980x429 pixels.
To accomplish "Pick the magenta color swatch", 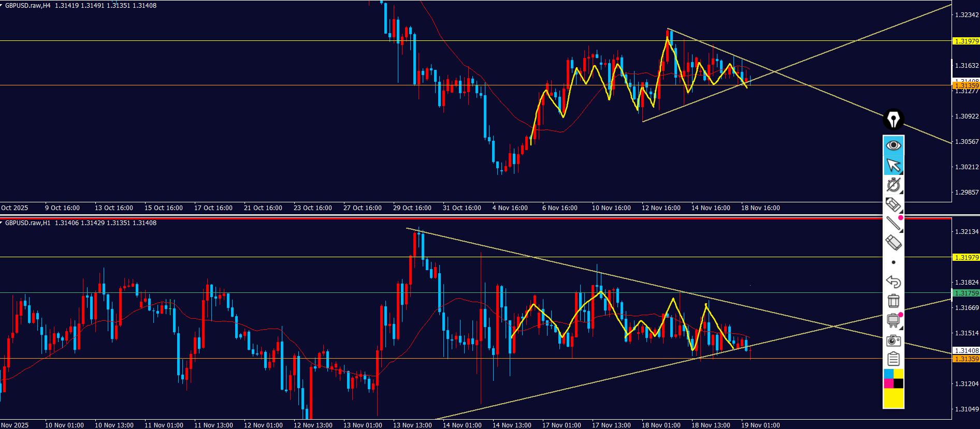I will coord(888,383).
